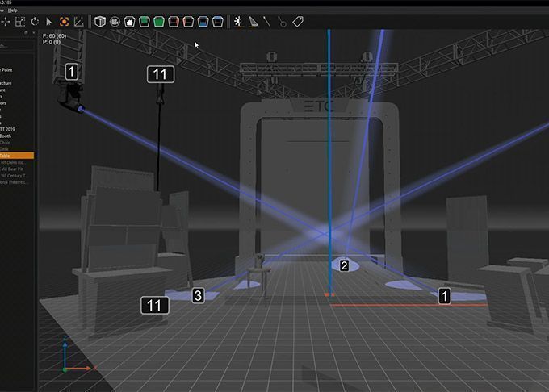Select blue-bottom cube view
This screenshot has height=392, width=549.
[203, 22]
